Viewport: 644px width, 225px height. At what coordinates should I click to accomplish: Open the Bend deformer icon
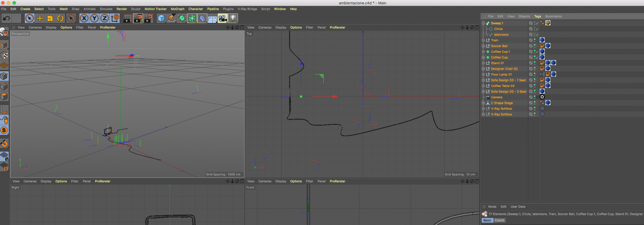click(x=202, y=18)
